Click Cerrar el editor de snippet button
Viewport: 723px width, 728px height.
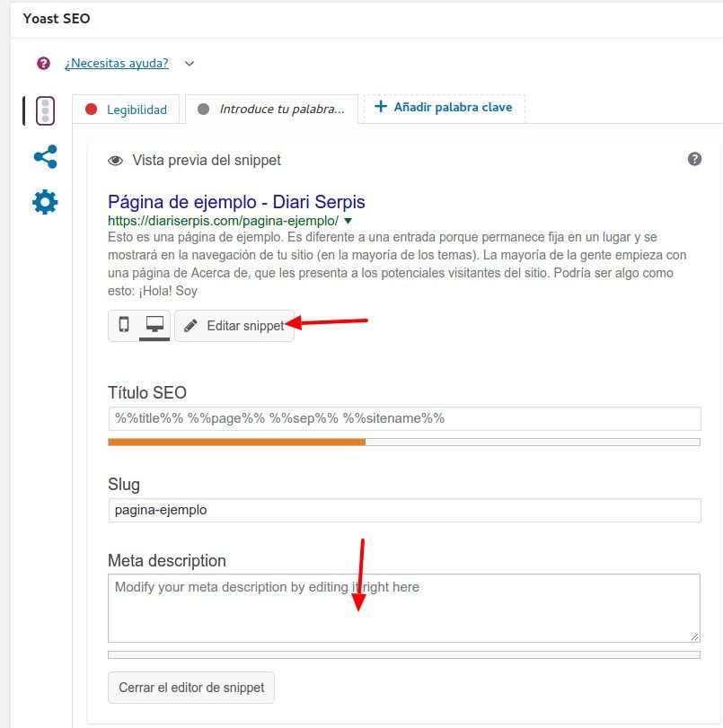(191, 687)
